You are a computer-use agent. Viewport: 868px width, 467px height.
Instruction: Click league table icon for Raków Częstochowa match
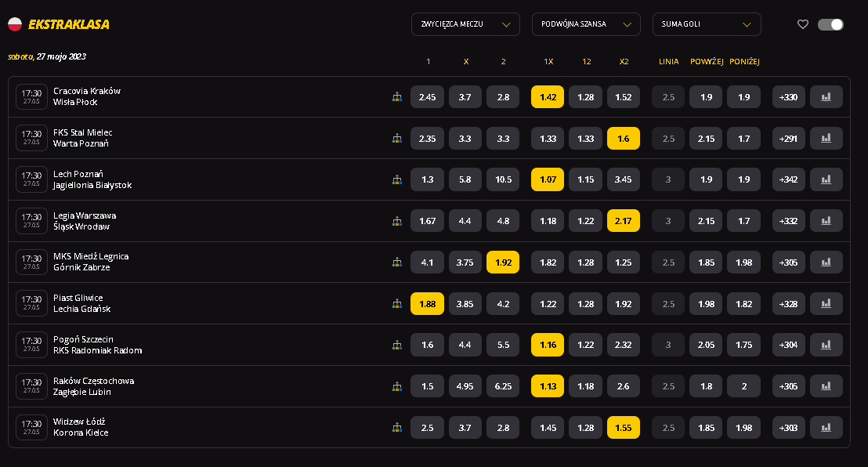[x=397, y=386]
